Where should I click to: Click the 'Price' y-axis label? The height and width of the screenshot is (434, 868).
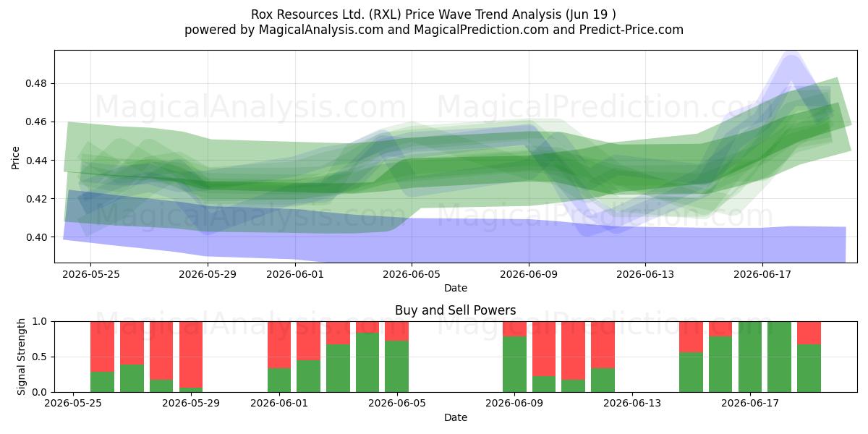15,156
